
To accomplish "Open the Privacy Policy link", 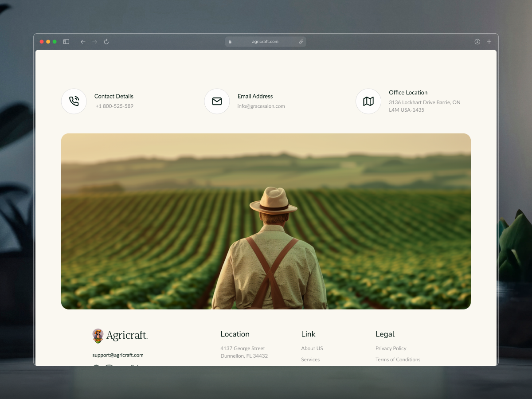I will [391, 348].
